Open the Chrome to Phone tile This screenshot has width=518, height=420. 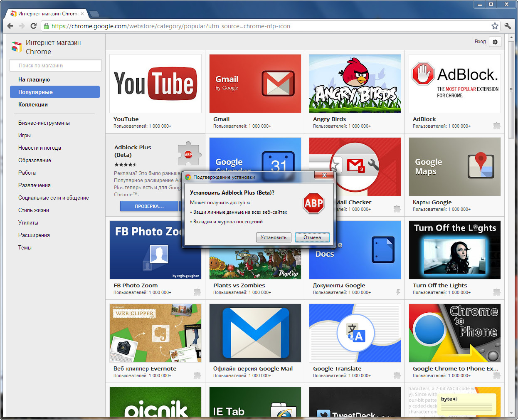pyautogui.click(x=455, y=341)
